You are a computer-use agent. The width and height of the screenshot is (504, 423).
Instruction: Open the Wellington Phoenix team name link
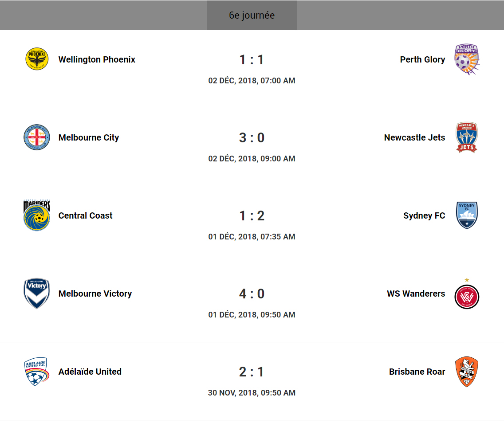point(97,59)
